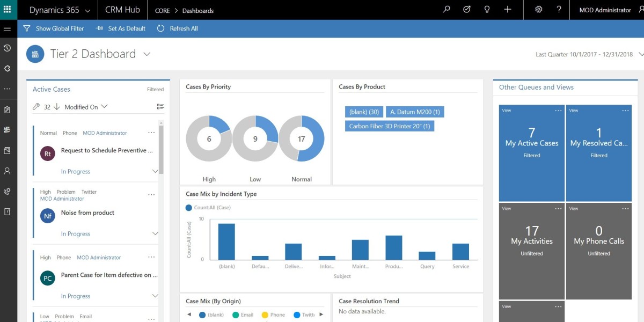Screen dimensions: 644x322
Task: Click the lightbulb assistant icon
Action: coord(487,10)
